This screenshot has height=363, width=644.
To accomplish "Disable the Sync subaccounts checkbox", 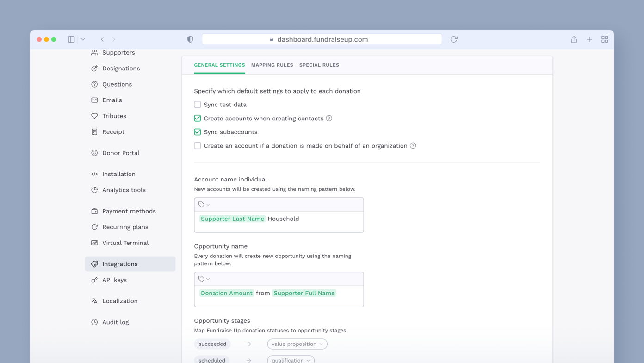I will pos(197,132).
